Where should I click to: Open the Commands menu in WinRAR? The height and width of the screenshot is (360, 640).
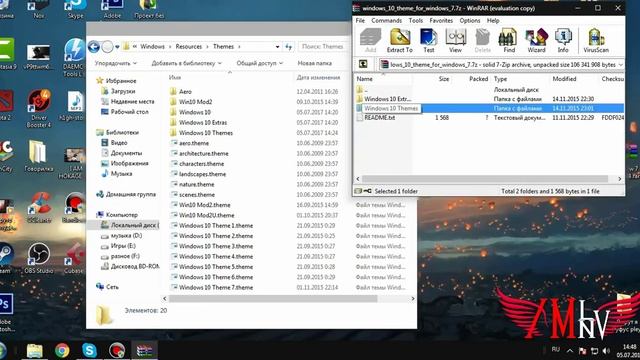(x=387, y=20)
